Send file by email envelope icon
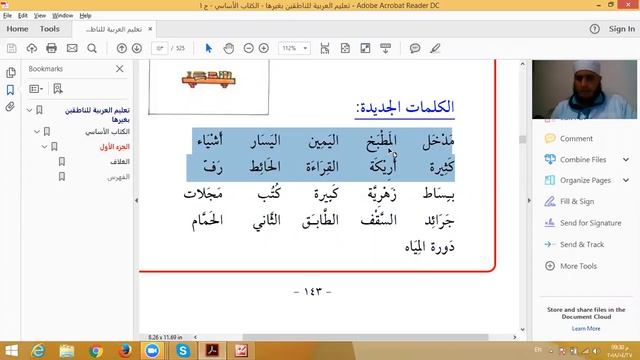The height and width of the screenshot is (360, 640). pyautogui.click(x=72, y=48)
